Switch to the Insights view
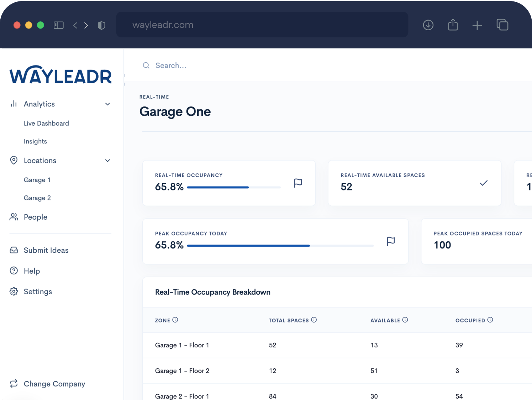Screen dimensions: 532x400 click(35, 141)
